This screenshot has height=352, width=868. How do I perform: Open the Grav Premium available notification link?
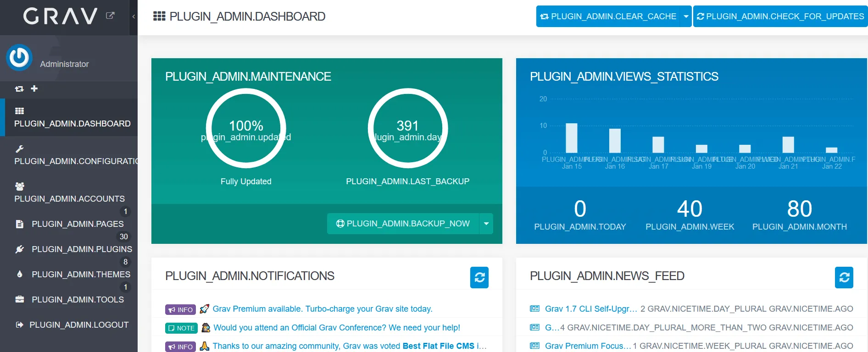tap(323, 309)
